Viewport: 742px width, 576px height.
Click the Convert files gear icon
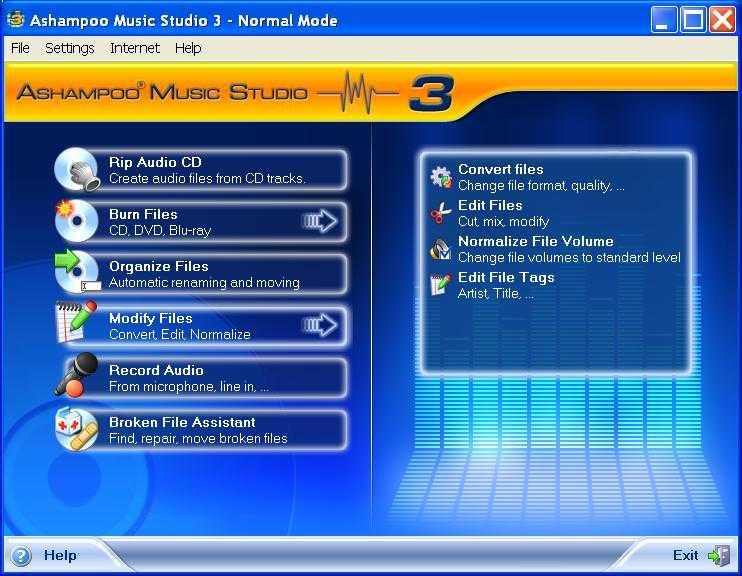tap(440, 178)
